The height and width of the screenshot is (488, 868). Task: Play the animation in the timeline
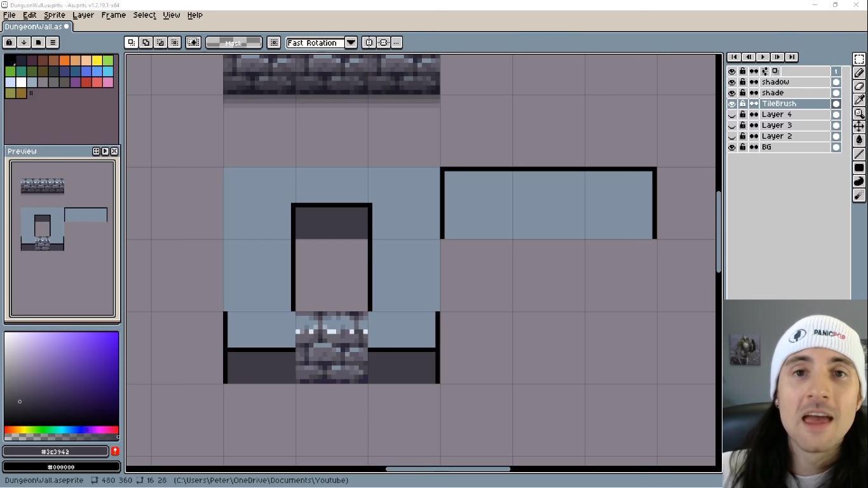763,57
